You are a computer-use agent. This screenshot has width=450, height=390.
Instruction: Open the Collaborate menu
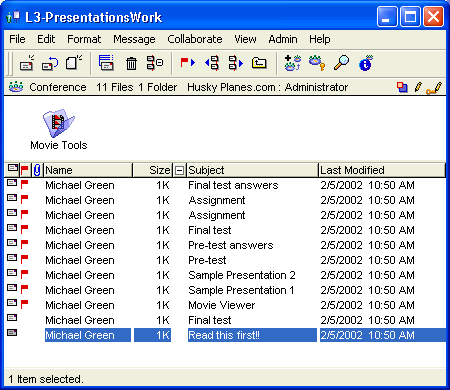pyautogui.click(x=195, y=39)
